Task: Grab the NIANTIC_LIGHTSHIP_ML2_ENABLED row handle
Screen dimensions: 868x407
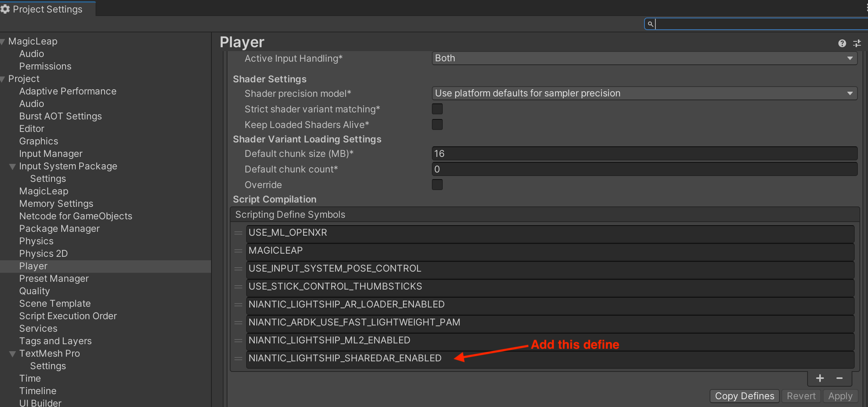Action: click(238, 341)
